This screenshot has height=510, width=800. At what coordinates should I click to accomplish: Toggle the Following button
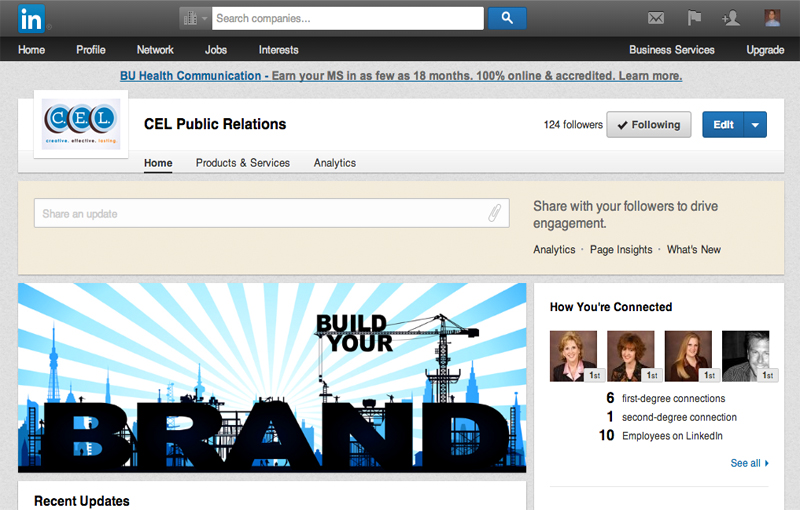tap(648, 124)
